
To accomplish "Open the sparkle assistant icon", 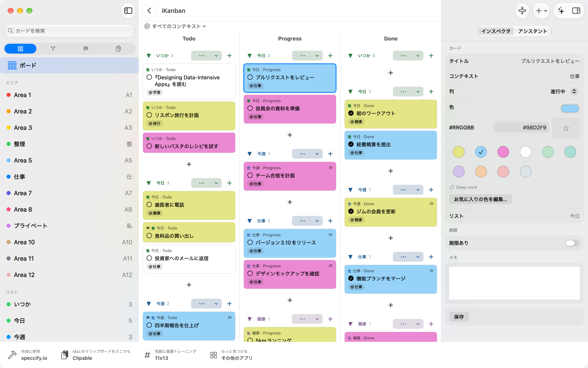I will click(561, 11).
